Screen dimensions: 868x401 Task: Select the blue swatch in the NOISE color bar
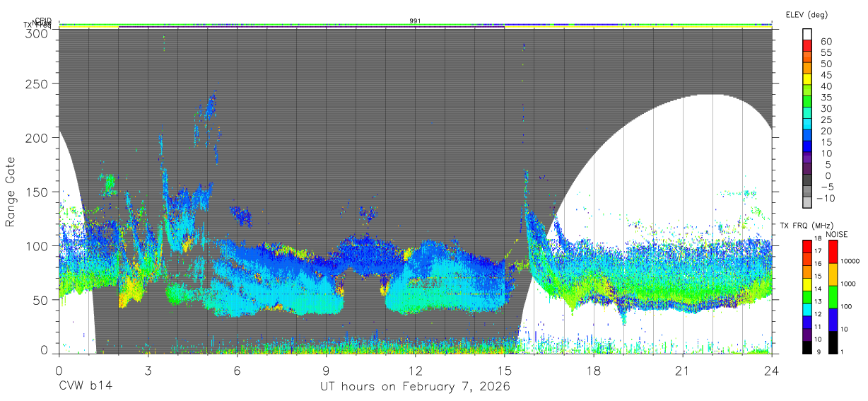[x=833, y=320]
